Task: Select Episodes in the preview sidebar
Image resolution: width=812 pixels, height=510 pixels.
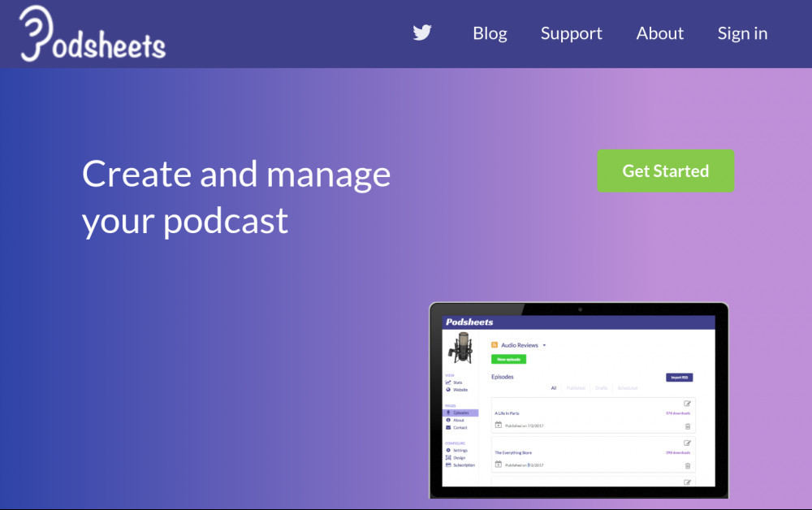Action: 460,413
